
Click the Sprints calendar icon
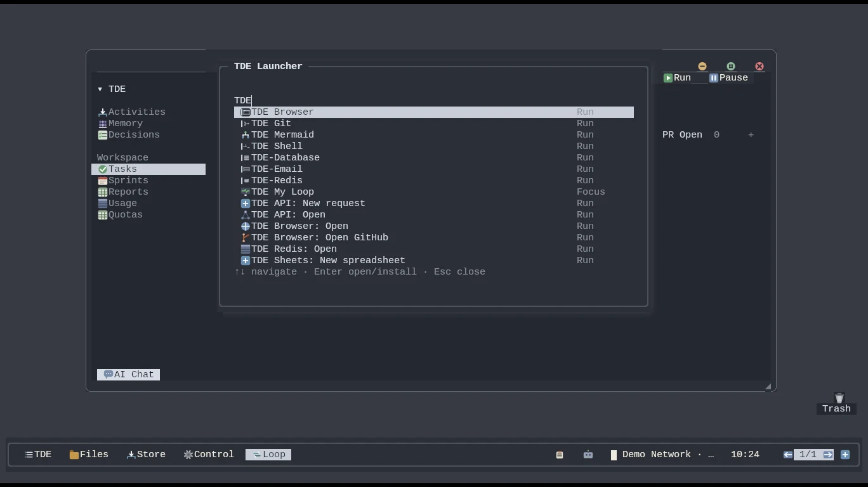coord(103,181)
